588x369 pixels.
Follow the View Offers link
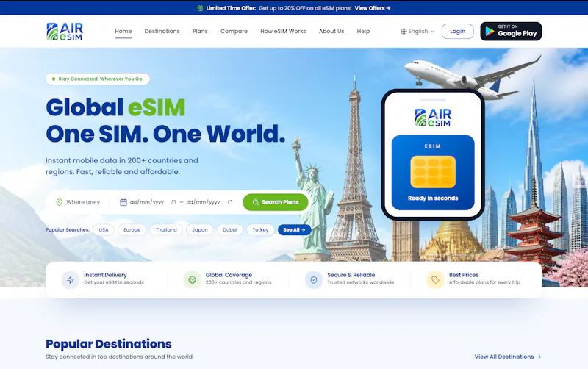click(373, 8)
